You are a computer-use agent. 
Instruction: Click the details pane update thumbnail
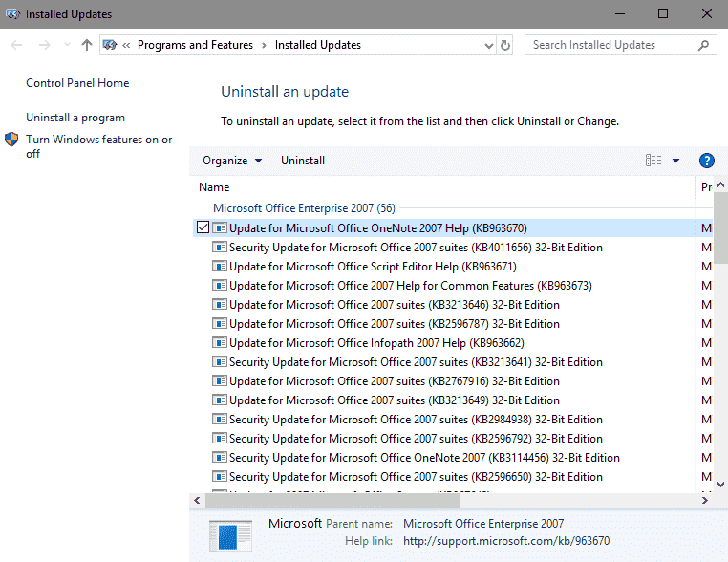tap(230, 536)
